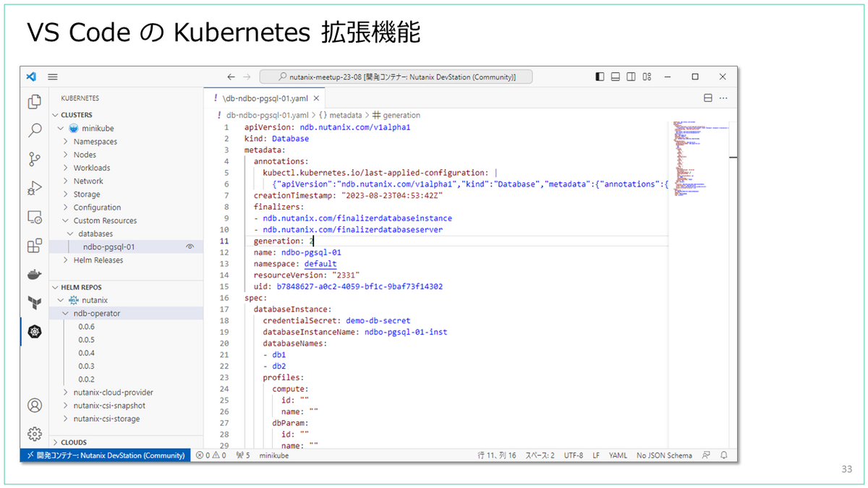Close the db-ndbo-pgsql-01.yaml tab
The height and width of the screenshot is (488, 868).
pos(316,98)
